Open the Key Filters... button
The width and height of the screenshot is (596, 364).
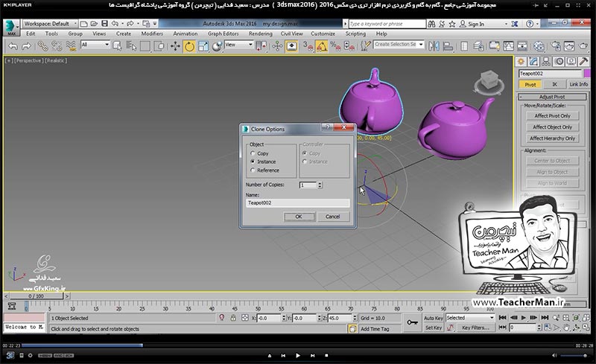[475, 328]
